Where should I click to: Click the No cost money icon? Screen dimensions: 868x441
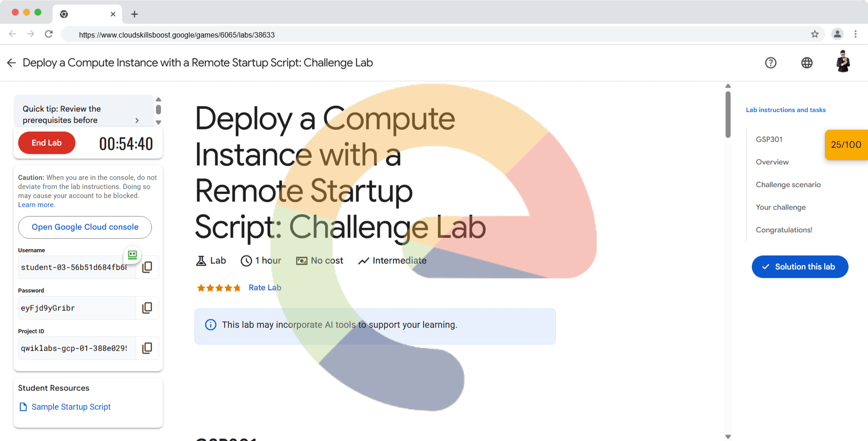[x=302, y=261]
